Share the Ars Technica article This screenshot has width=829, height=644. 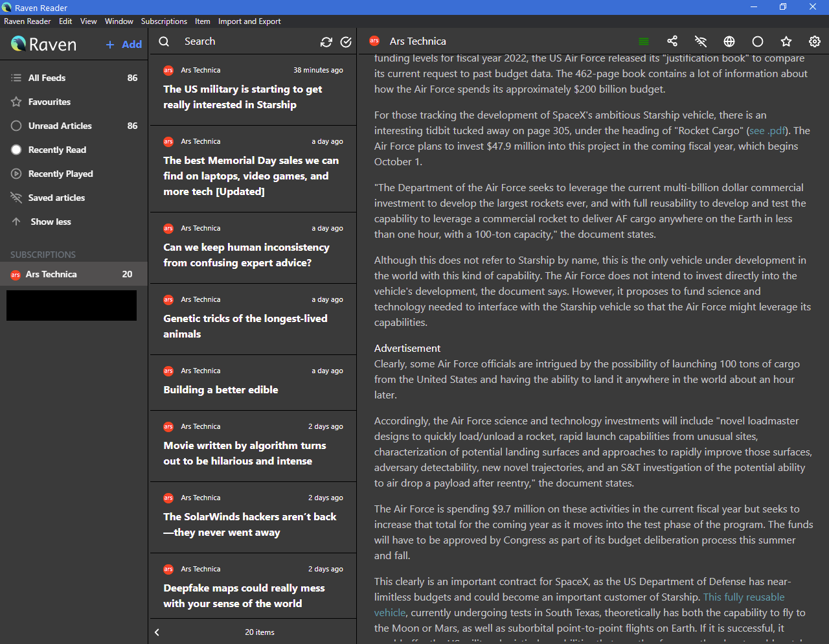click(672, 41)
